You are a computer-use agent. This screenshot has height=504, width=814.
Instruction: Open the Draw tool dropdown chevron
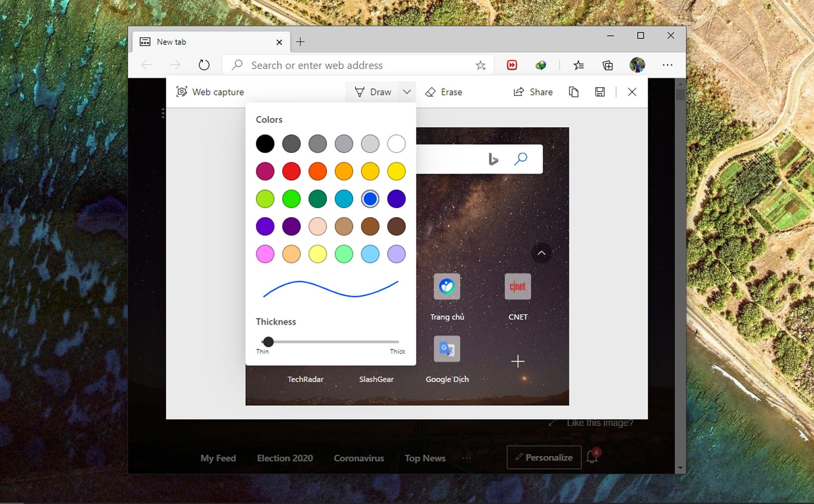point(406,92)
